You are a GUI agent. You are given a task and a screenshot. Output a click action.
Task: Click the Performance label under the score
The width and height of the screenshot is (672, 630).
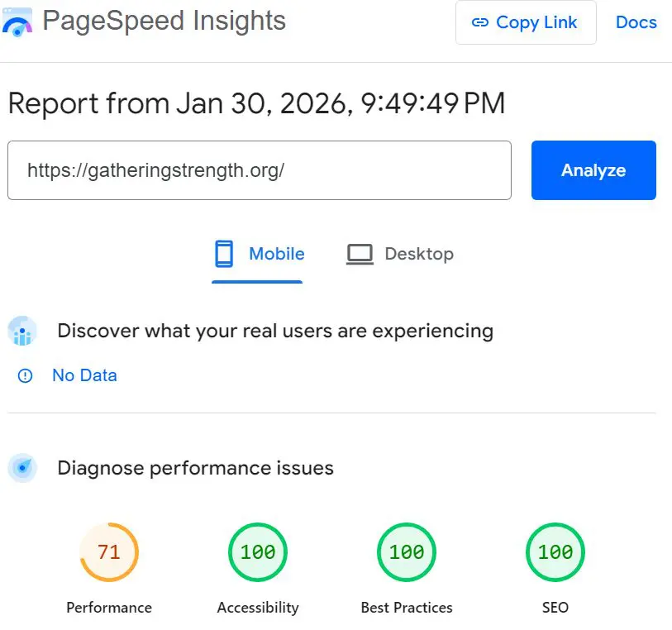pyautogui.click(x=109, y=608)
